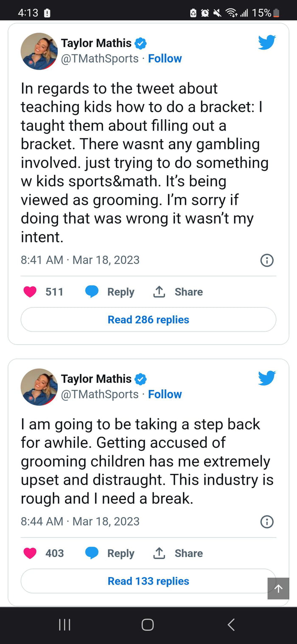Click the verified badge next to Taylor Mathis
This screenshot has height=644, width=297.
[140, 42]
